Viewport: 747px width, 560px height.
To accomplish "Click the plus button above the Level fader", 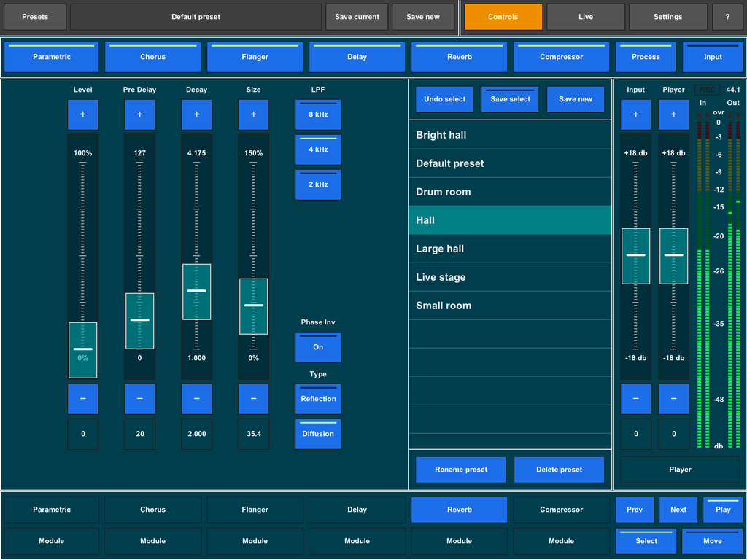I will coord(82,114).
